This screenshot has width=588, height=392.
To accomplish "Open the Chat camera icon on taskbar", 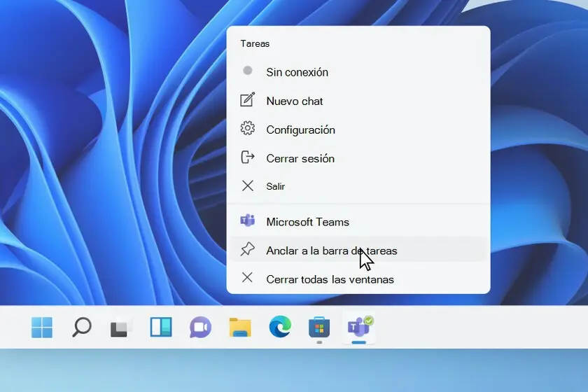I will pos(201,327).
